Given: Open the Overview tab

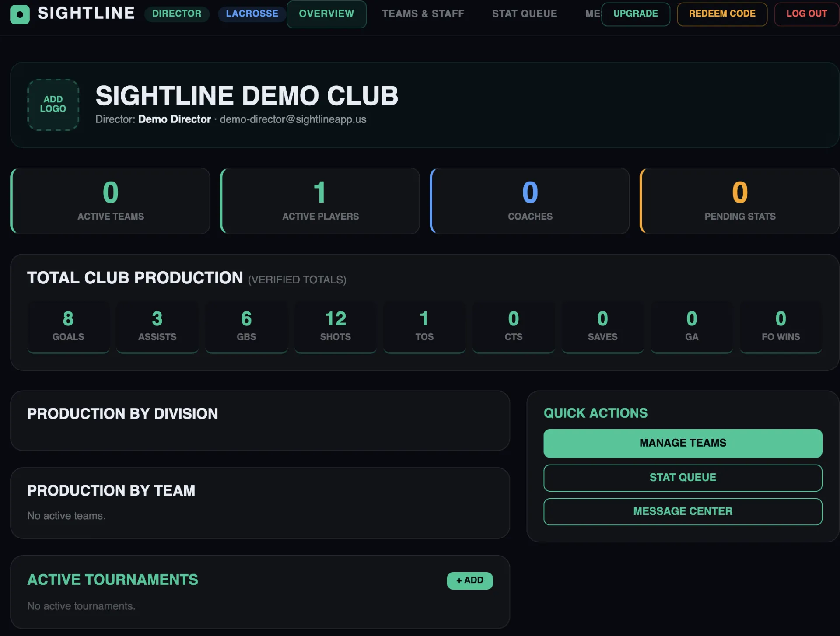Looking at the screenshot, I should coord(326,14).
